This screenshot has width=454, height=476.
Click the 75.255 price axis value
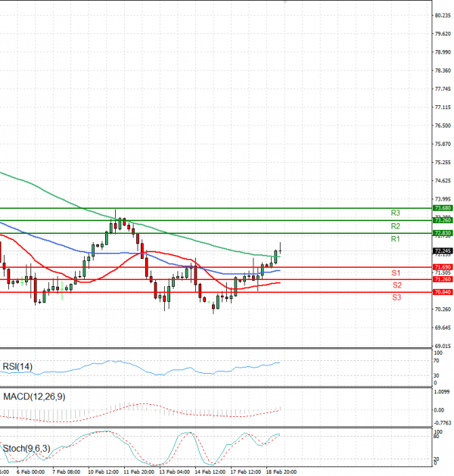(443, 163)
